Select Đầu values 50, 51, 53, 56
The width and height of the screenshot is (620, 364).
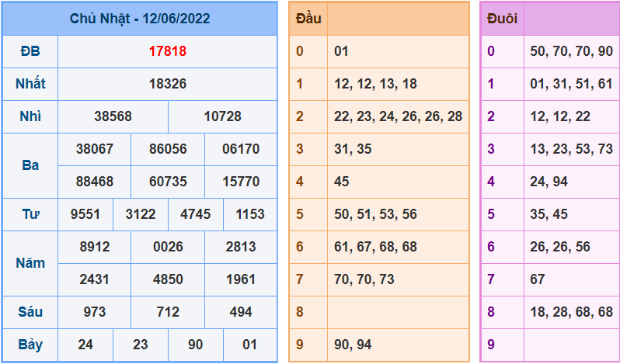[x=375, y=214]
